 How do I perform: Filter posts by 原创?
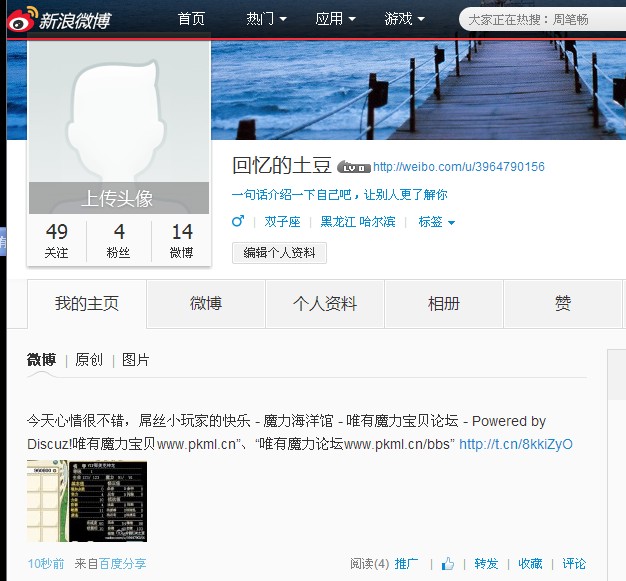89,360
